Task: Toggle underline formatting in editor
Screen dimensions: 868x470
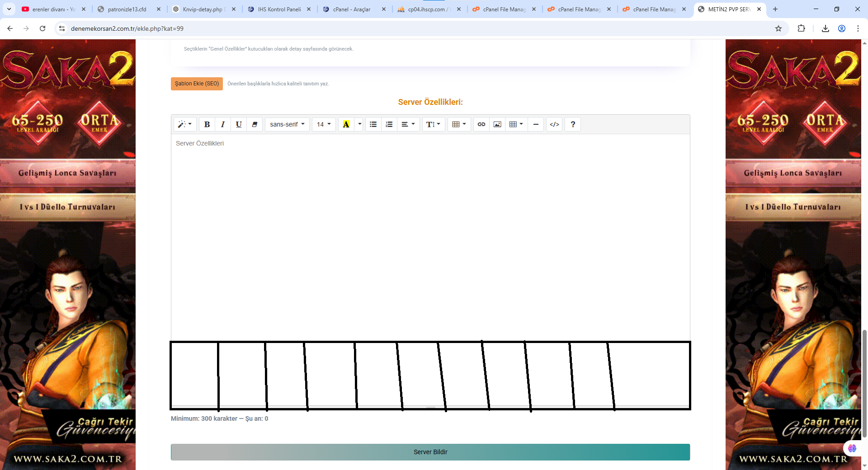Action: coord(239,124)
